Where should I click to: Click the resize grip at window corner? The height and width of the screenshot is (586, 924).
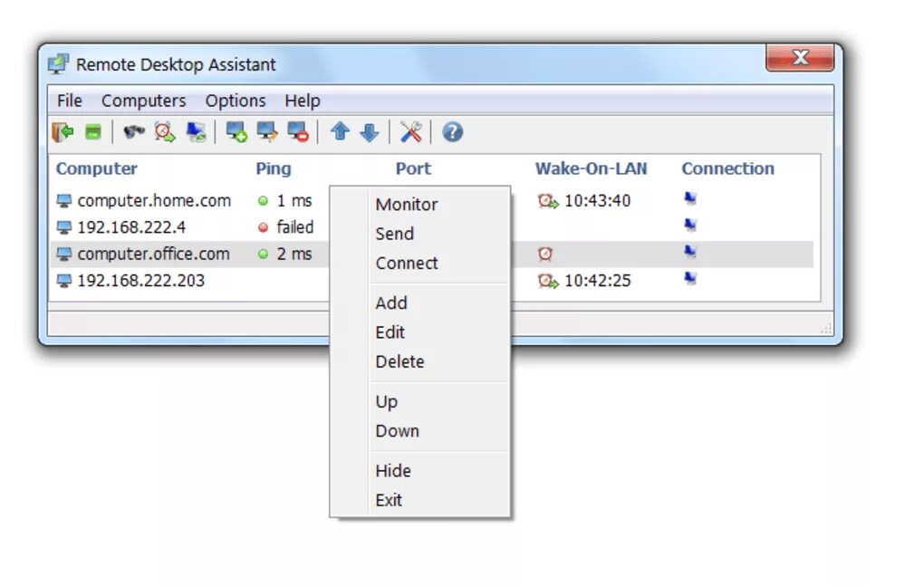826,329
